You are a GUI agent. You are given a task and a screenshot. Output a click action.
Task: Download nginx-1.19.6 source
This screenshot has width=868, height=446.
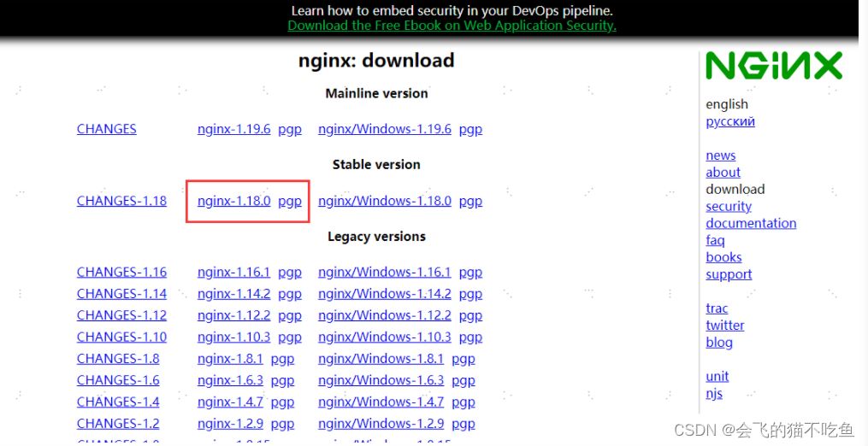tap(233, 129)
